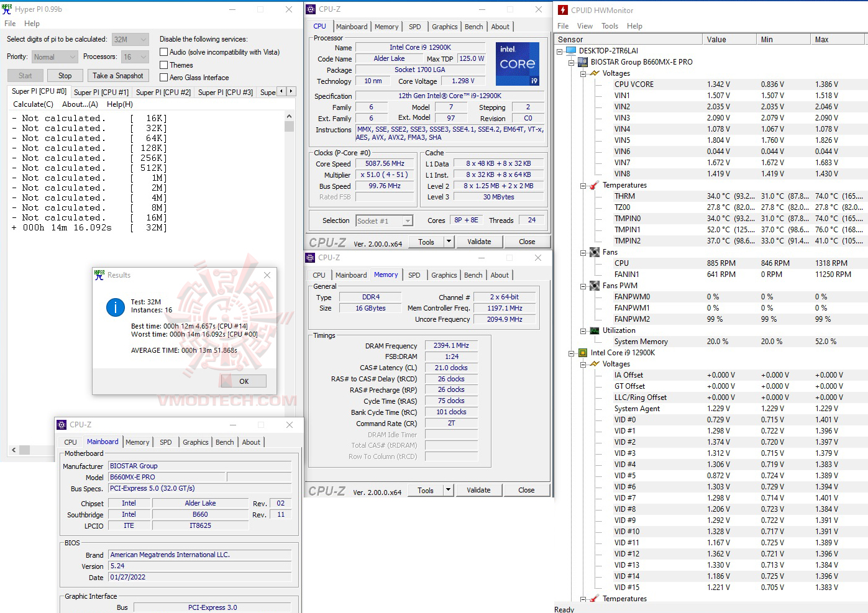Check the Aero Glass Interface option
This screenshot has width=868, height=613.
(x=164, y=78)
